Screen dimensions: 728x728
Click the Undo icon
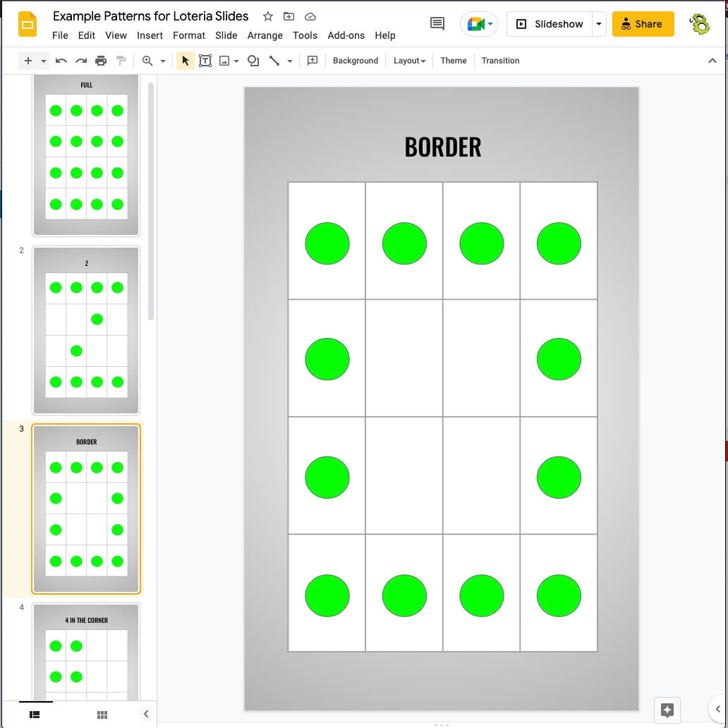61,61
